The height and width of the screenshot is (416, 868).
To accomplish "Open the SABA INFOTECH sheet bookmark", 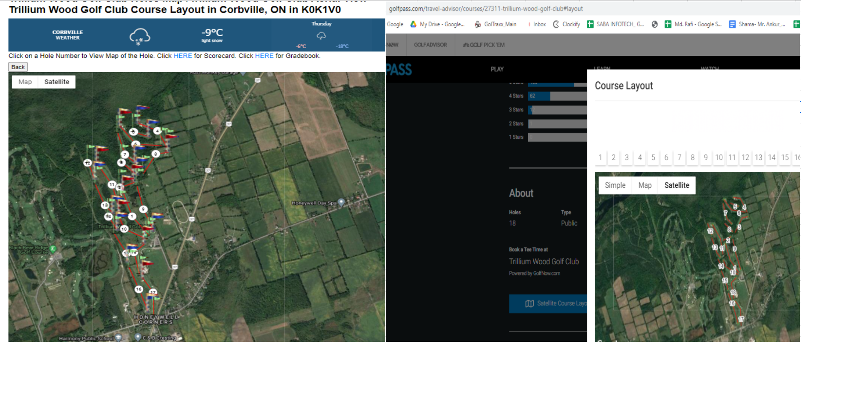I will 615,24.
